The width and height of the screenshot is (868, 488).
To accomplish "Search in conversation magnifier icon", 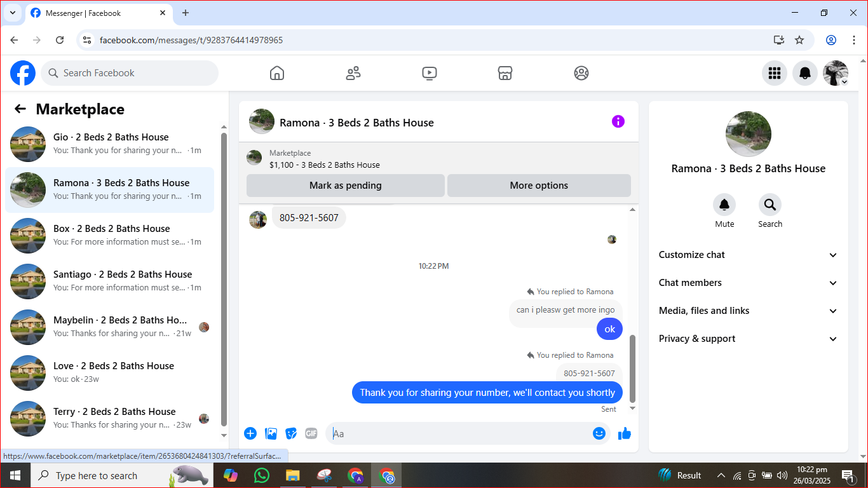I will (x=770, y=205).
